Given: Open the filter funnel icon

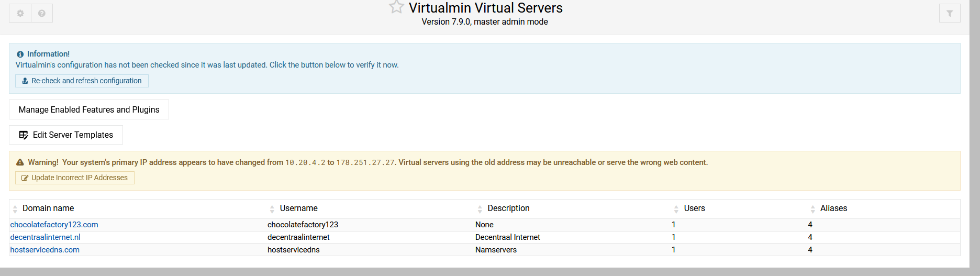Looking at the screenshot, I should (949, 13).
